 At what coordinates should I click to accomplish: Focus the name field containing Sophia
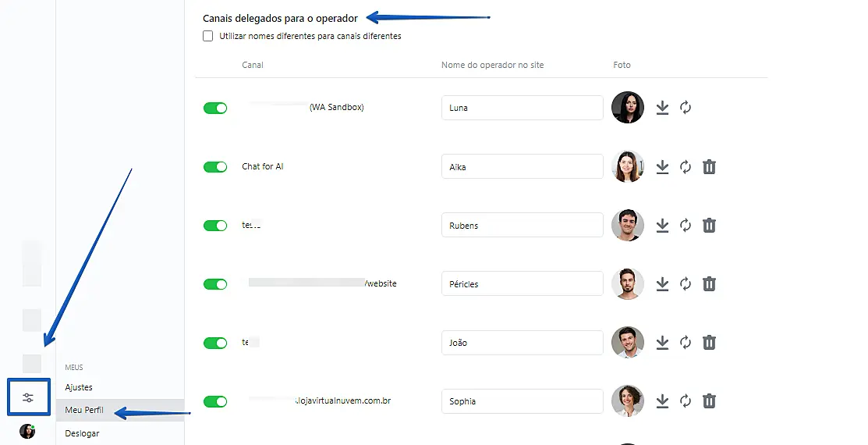(522, 401)
